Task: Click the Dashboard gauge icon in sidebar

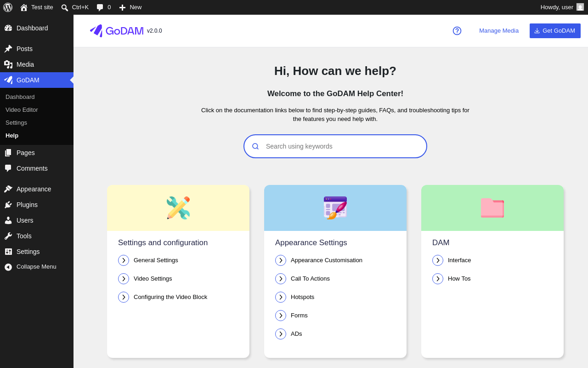Action: (8, 28)
